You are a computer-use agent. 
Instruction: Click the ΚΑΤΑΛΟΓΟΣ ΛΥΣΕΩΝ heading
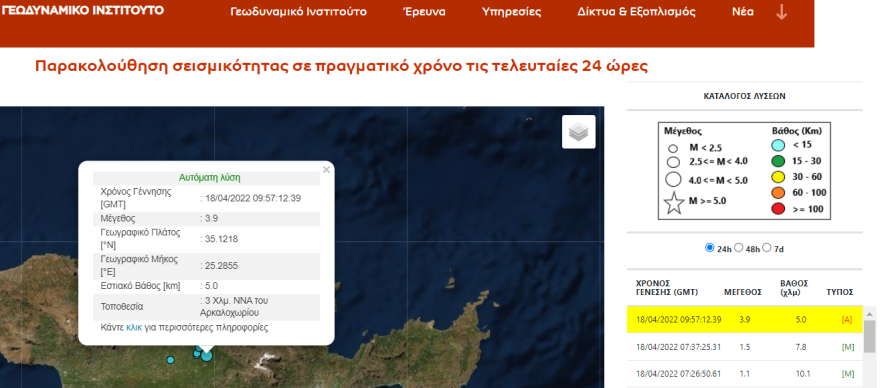pyautogui.click(x=744, y=97)
